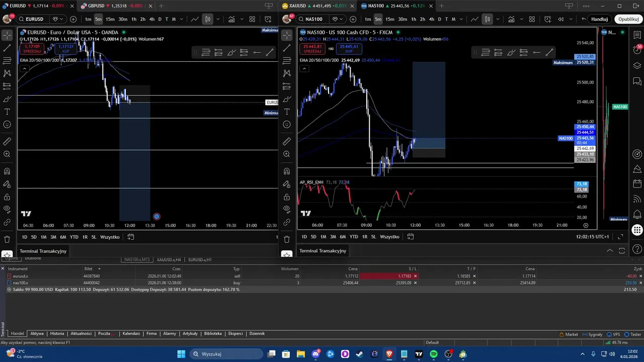Remove stop loss of eurusd.x order
Image resolution: width=644 pixels, height=362 pixels.
(x=415, y=276)
